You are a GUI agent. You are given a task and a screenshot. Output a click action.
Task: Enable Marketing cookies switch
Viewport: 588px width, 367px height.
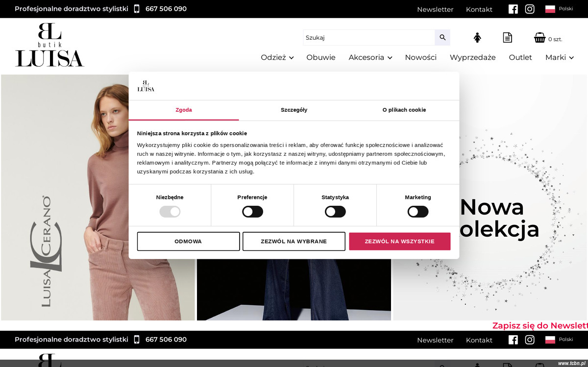click(x=418, y=212)
